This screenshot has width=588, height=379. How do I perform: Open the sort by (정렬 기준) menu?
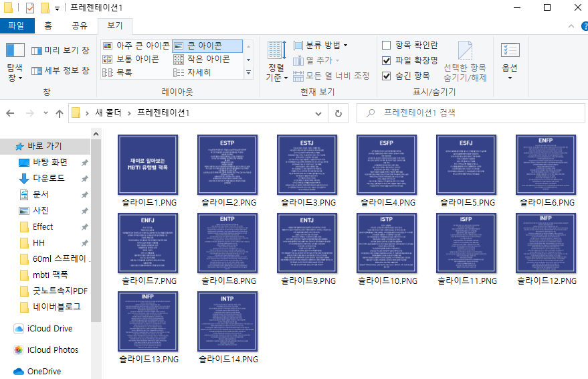277,62
